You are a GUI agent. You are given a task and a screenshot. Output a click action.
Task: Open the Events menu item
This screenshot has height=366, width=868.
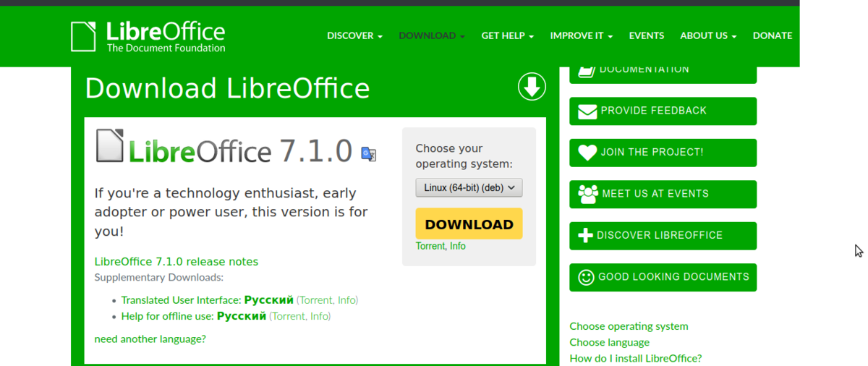coord(647,35)
